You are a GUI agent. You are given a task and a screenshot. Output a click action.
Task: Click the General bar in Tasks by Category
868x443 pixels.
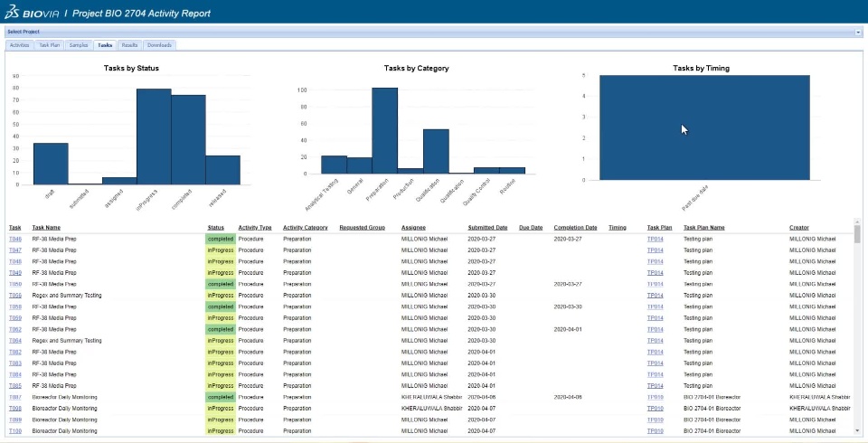359,165
